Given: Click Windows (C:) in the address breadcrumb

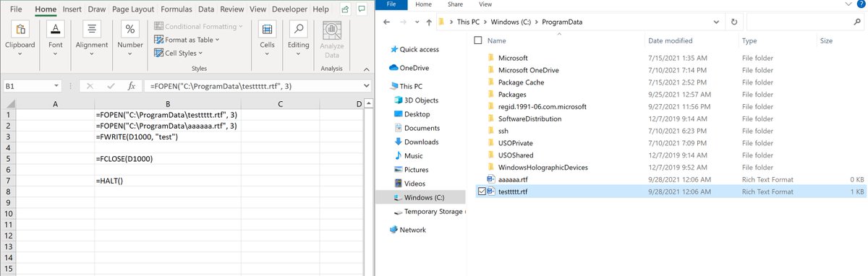Looking at the screenshot, I should 510,22.
